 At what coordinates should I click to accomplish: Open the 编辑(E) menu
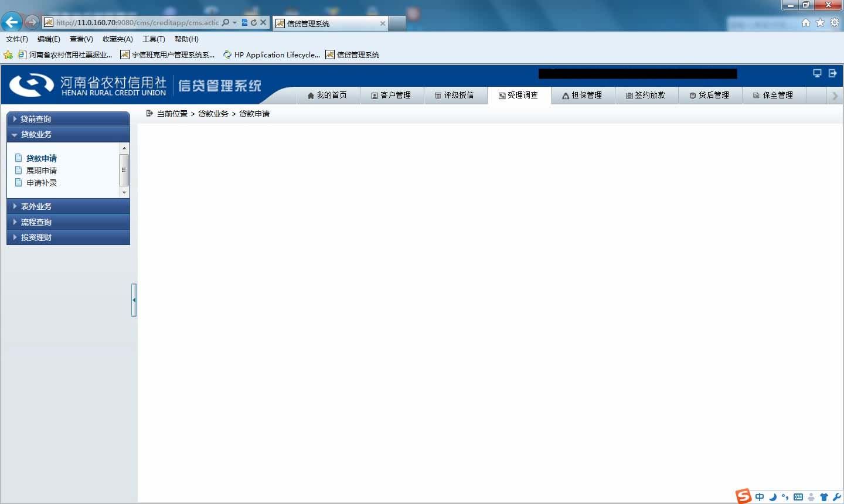click(49, 39)
